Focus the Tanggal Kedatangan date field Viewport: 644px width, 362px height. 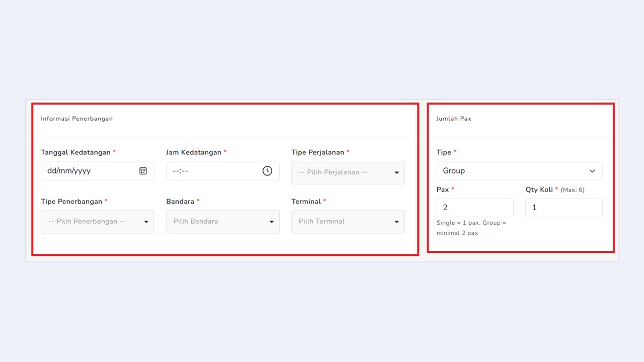pos(98,171)
